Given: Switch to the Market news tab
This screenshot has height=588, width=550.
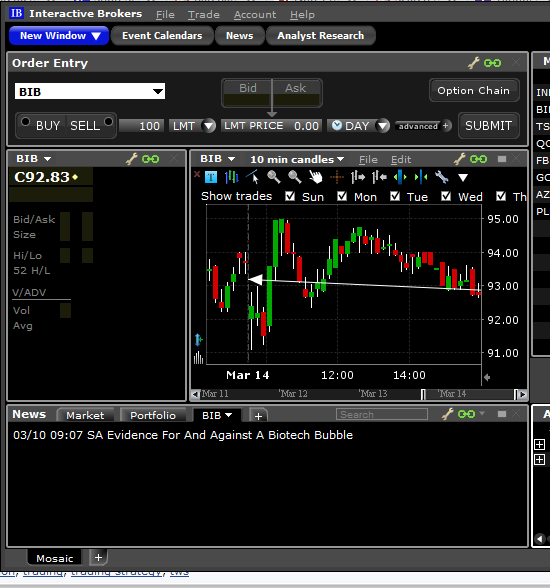Looking at the screenshot, I should click(x=85, y=415).
